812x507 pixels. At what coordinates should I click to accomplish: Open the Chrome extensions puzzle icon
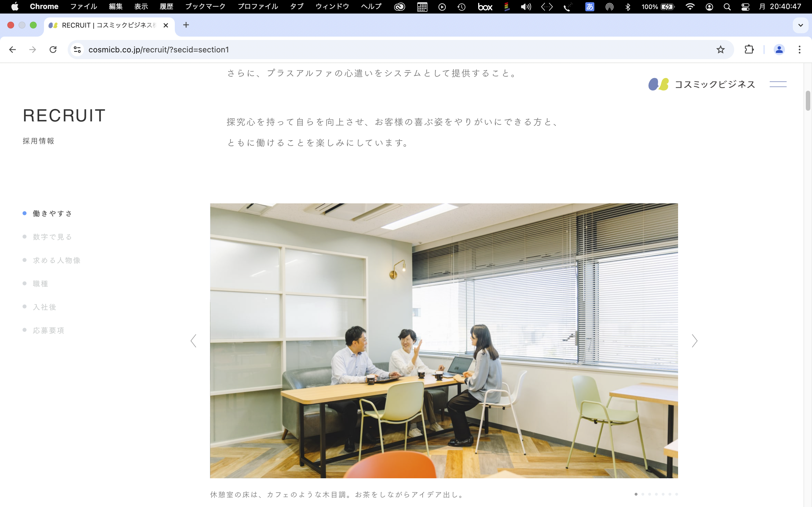[x=749, y=50]
